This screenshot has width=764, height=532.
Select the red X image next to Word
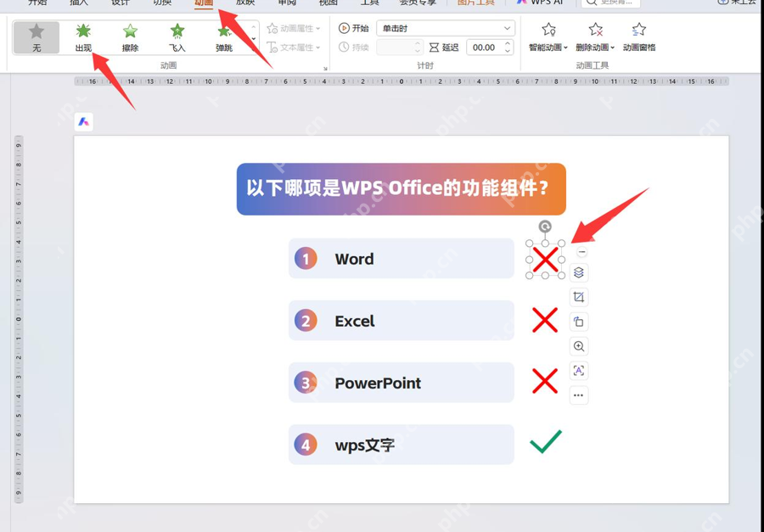[545, 259]
